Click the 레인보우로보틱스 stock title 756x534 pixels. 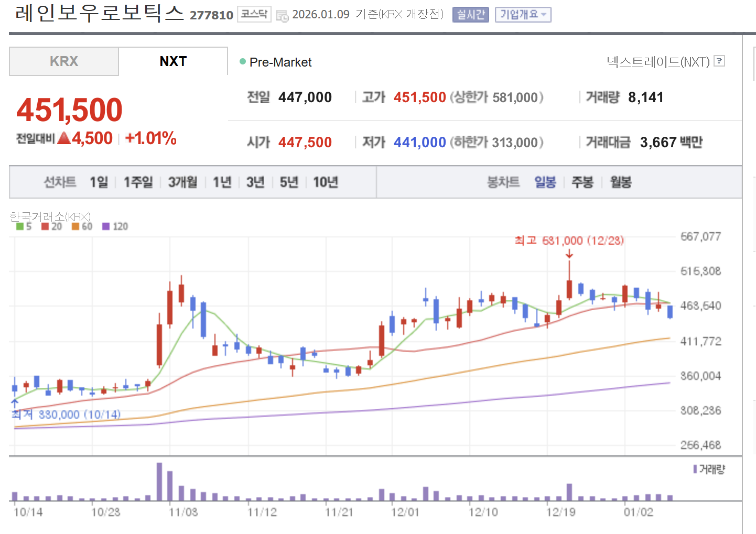100,13
